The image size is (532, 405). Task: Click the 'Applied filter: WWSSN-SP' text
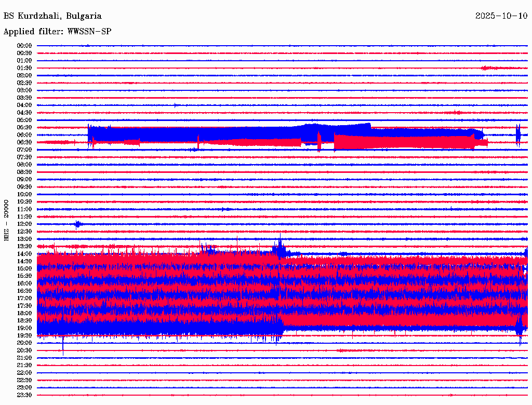(x=57, y=32)
